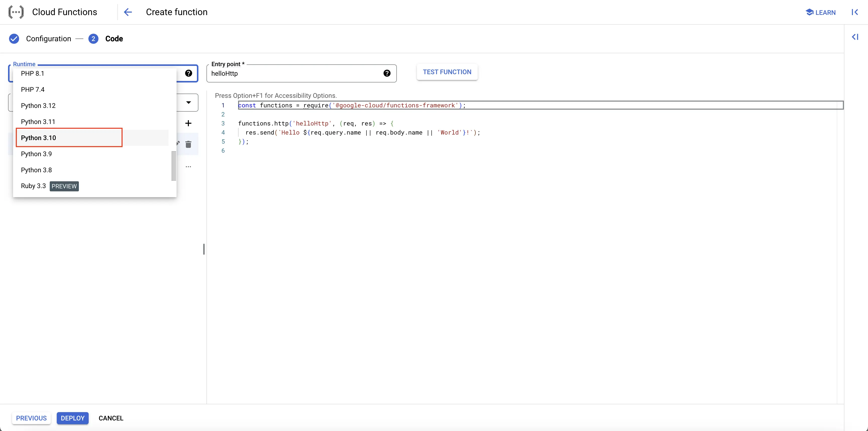The width and height of the screenshot is (868, 431).
Task: Click the DEPLOY button
Action: tap(73, 418)
